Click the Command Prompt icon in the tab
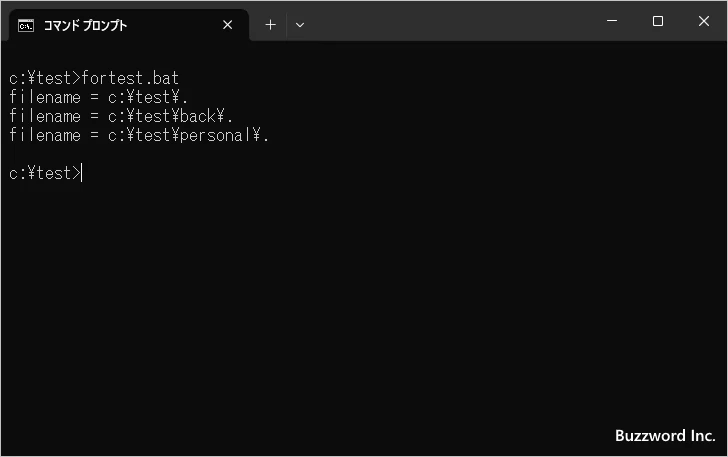Screen dimensions: 728x457 (x=25, y=25)
